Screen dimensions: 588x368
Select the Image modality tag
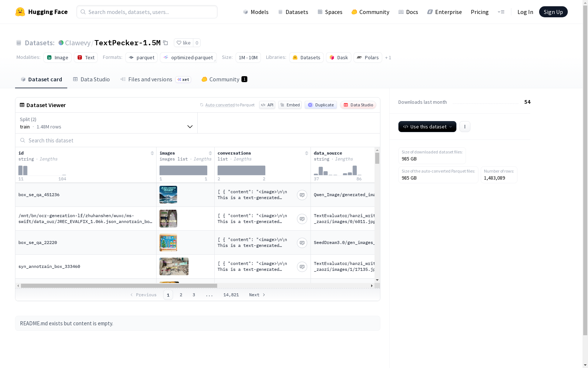coord(57,57)
